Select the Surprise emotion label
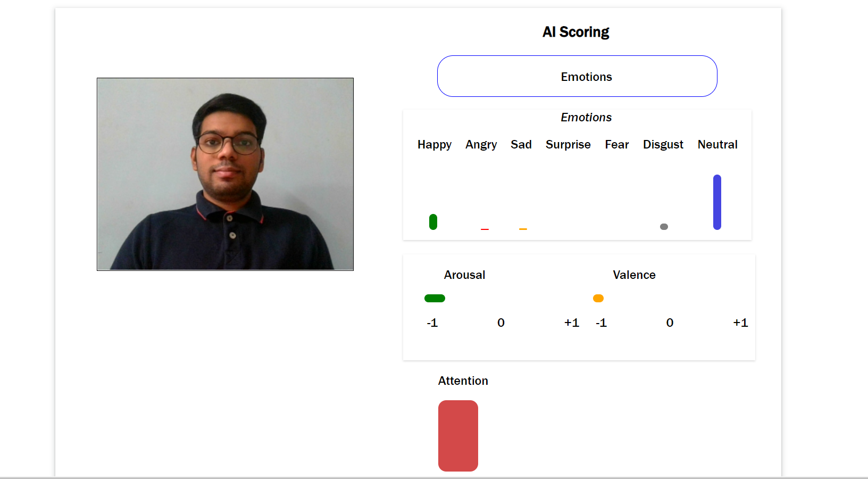The height and width of the screenshot is (479, 868). pyautogui.click(x=567, y=144)
